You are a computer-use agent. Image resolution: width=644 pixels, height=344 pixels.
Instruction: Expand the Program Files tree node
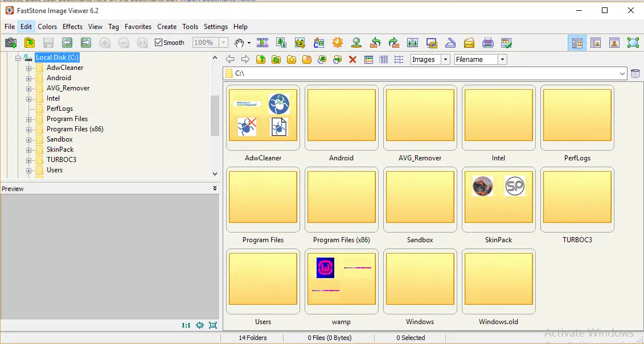pyautogui.click(x=29, y=118)
